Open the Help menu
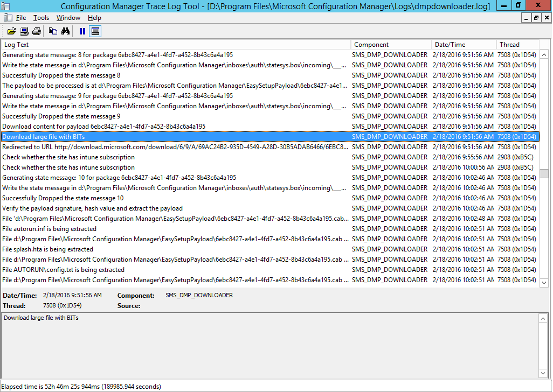Viewport: 553px width, 392px height. 94,18
